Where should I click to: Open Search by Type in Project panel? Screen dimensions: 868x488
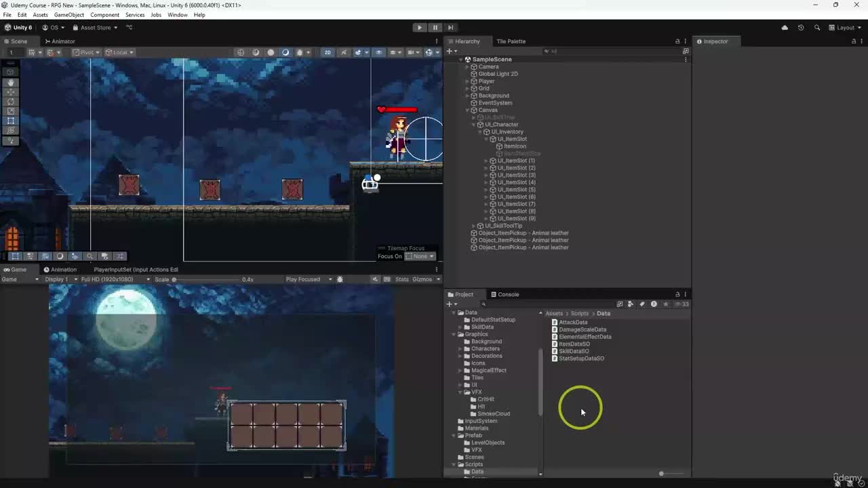coord(631,304)
